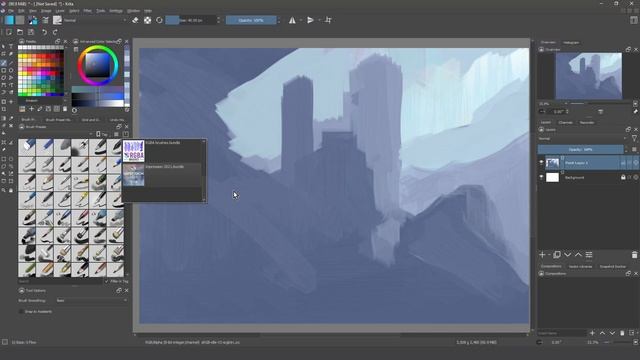
Task: Delete the selected palette color
Action: pos(65,109)
